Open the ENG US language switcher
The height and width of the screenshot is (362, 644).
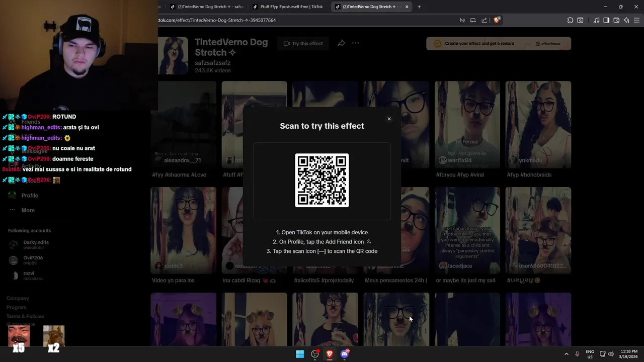590,354
